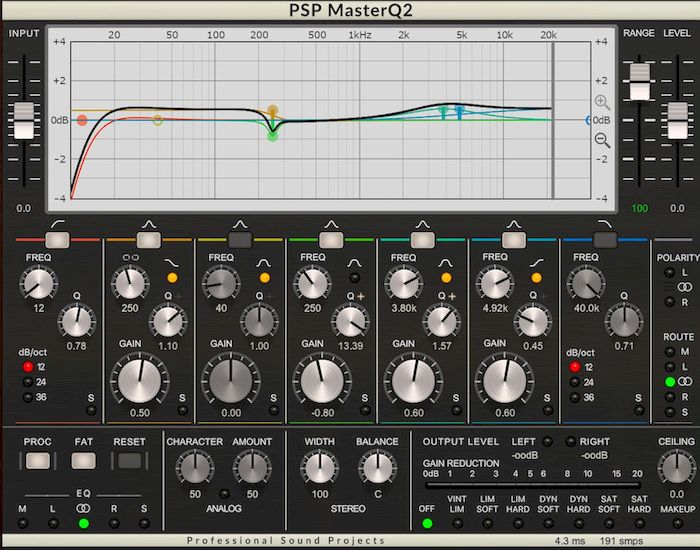Click the red high-pass node on the EQ graph
This screenshot has width=700, height=550.
(x=82, y=120)
